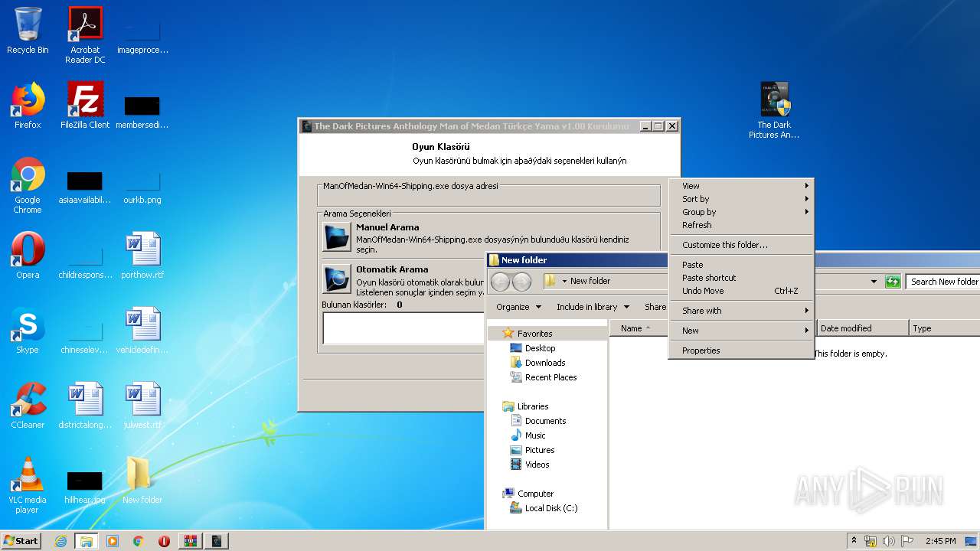Select The Dark Pictures An... installer icon on desktop
Viewport: 980px width, 551px height.
[774, 110]
